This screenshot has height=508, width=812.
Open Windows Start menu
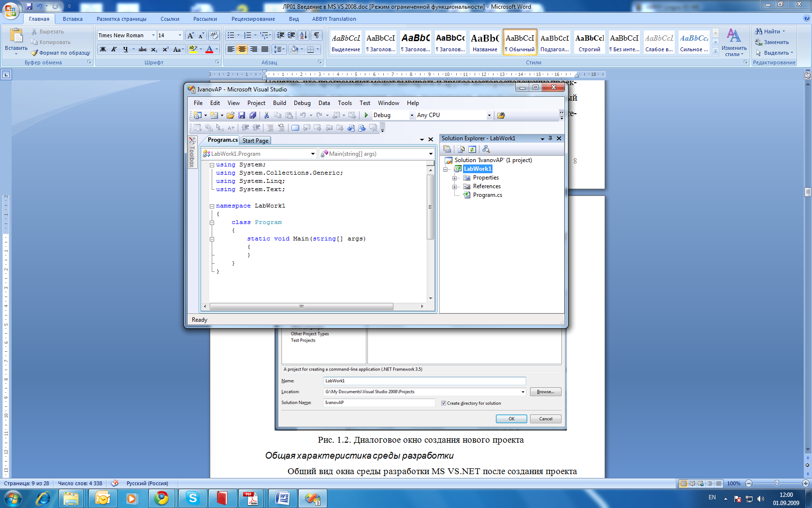point(13,498)
